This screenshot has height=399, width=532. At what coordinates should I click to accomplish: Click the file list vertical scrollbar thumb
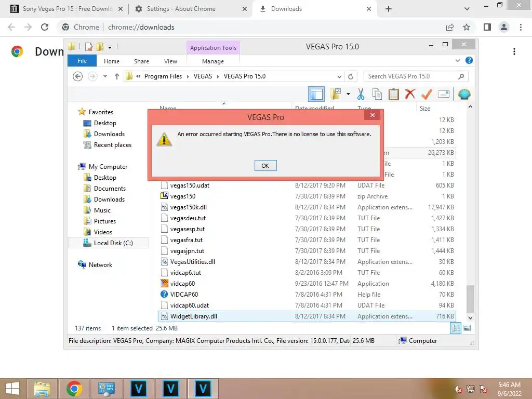coord(470,299)
